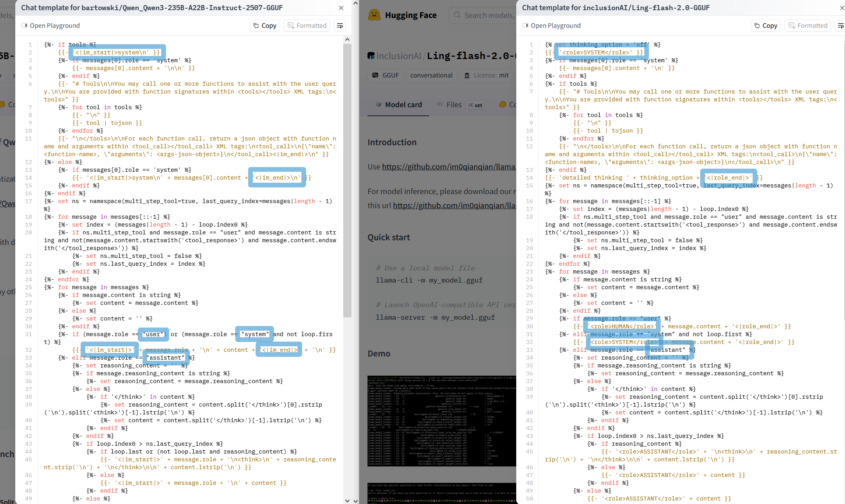Close the Qwen3 chat template dialog
Viewport: 845px width, 504px height.
click(341, 8)
